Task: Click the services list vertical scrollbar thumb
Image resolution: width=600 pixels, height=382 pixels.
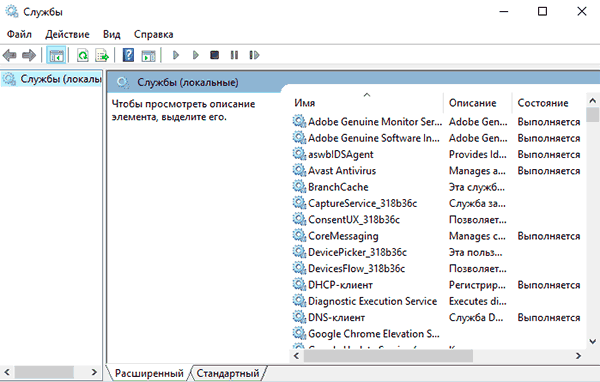Action: point(593,115)
